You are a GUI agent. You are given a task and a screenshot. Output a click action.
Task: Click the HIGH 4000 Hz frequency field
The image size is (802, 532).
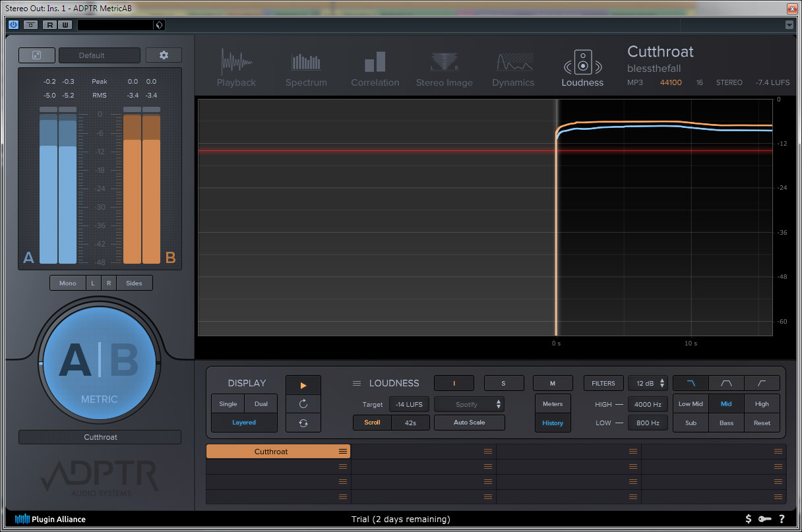coord(648,404)
